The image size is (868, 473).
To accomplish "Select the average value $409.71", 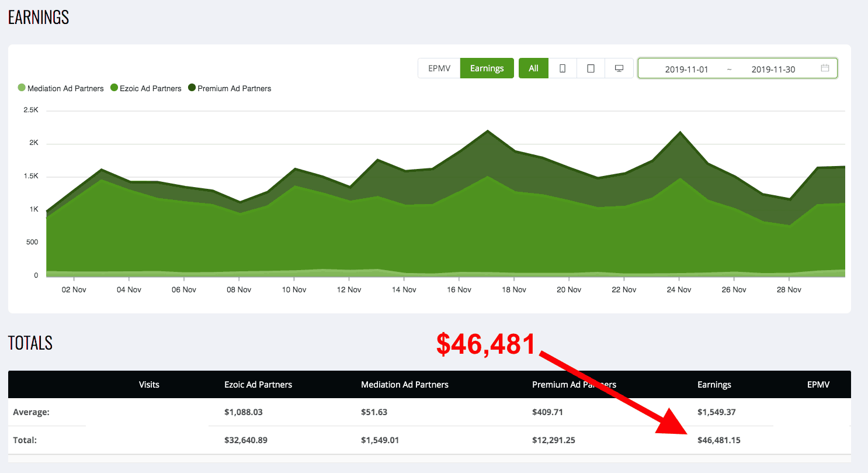I will [548, 412].
